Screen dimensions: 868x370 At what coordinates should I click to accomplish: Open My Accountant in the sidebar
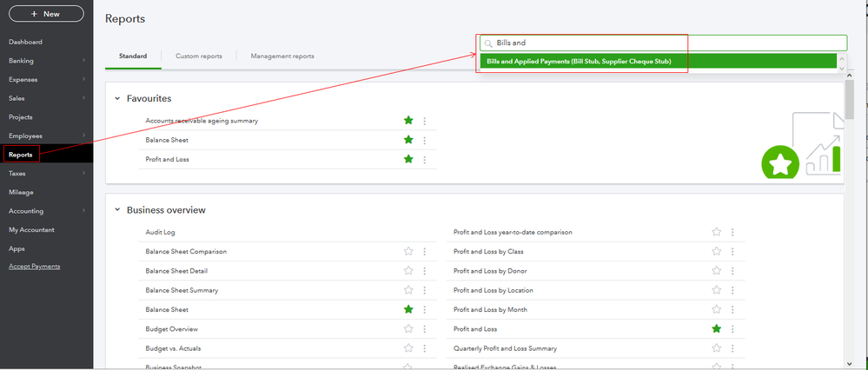pyautogui.click(x=31, y=230)
